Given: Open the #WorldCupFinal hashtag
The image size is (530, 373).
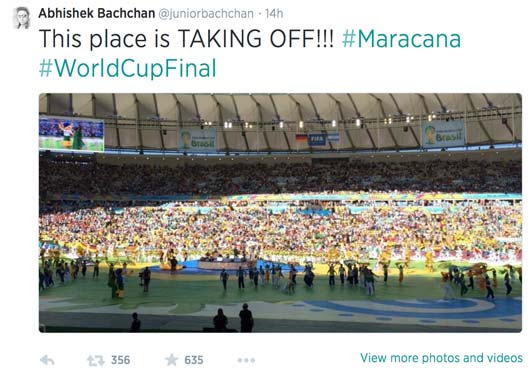Looking at the screenshot, I should tap(127, 68).
